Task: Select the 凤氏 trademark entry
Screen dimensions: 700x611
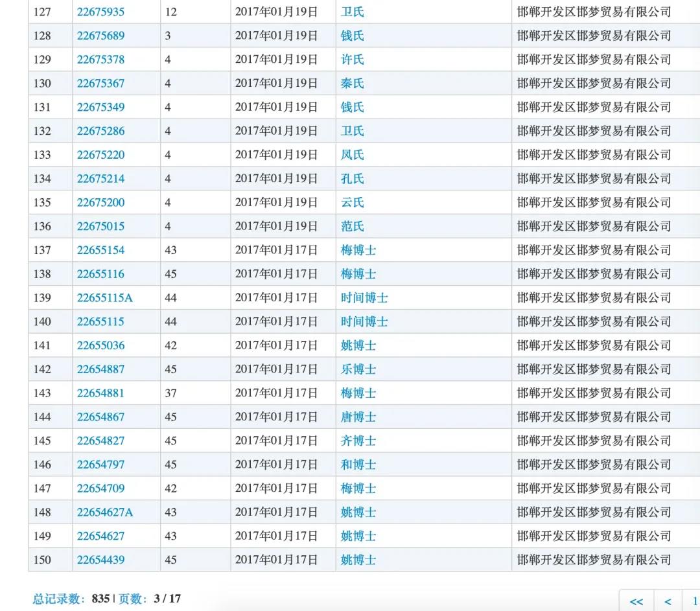Action: (x=353, y=155)
